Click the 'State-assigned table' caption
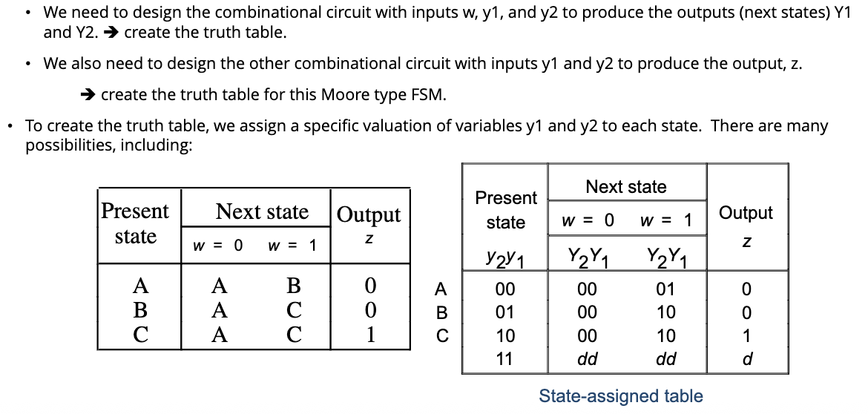 click(621, 396)
